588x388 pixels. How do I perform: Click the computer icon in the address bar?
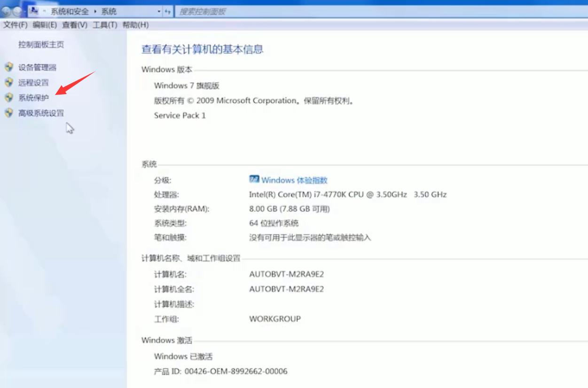[33, 10]
